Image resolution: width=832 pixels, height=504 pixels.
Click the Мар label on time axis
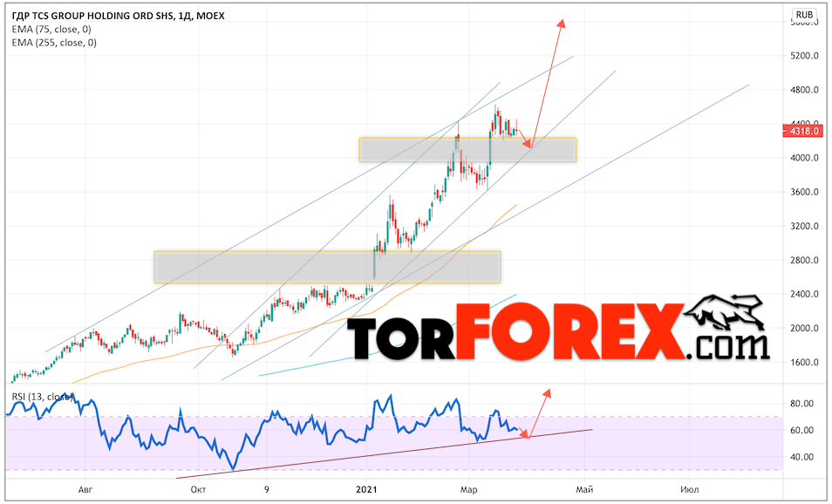[468, 489]
